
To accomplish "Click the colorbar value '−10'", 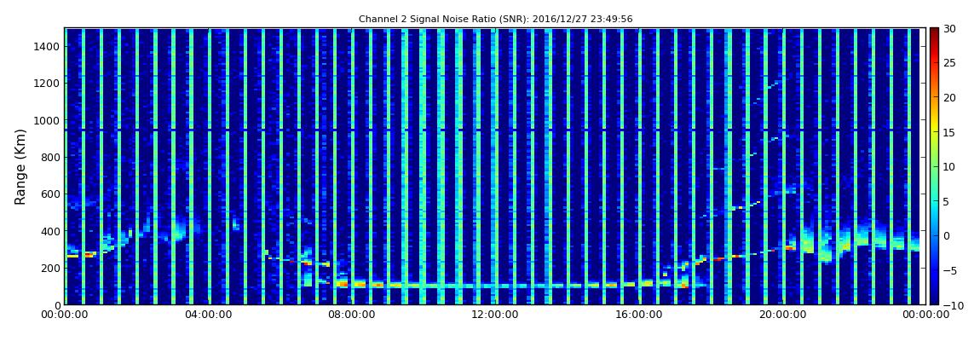I will pos(952,305).
